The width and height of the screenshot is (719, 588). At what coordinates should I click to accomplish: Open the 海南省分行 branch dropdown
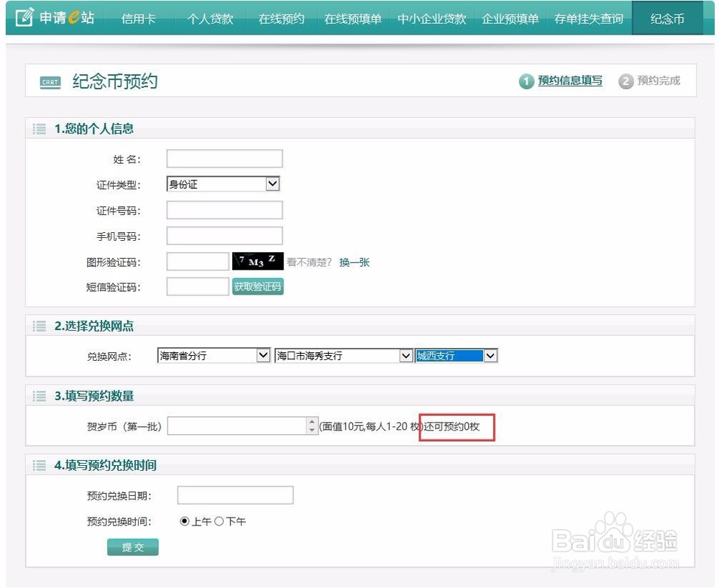[263, 355]
